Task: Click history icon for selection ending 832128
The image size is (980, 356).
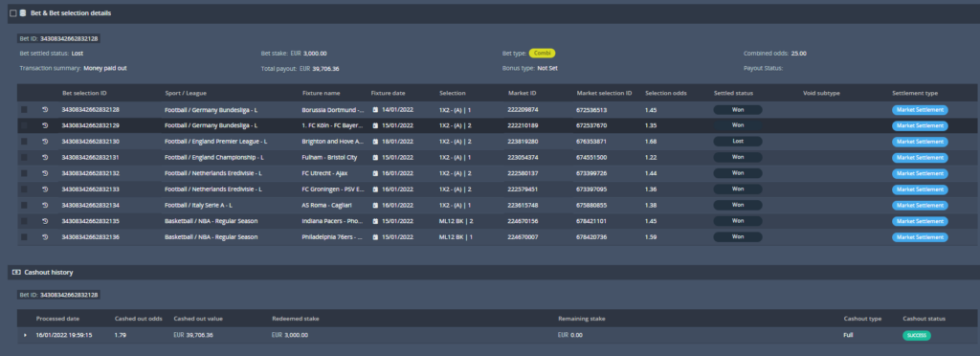Action: point(45,109)
